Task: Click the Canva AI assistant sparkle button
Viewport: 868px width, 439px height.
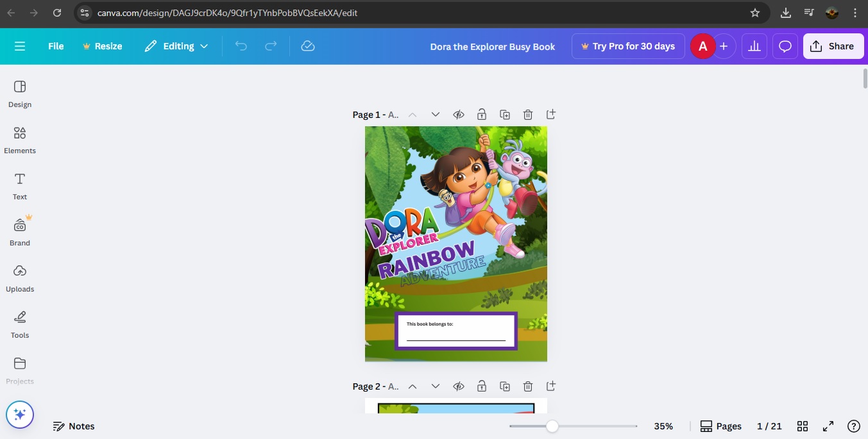Action: click(20, 415)
